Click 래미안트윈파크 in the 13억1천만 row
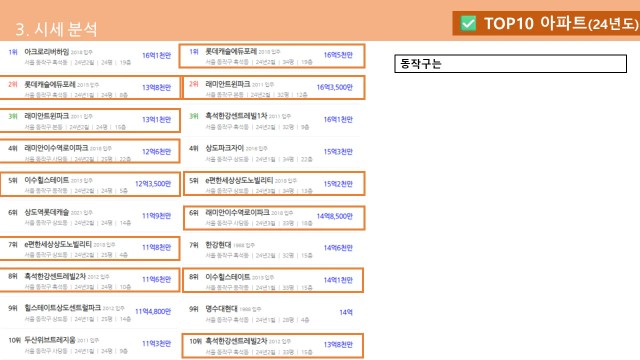640x360 pixels. (x=47, y=116)
